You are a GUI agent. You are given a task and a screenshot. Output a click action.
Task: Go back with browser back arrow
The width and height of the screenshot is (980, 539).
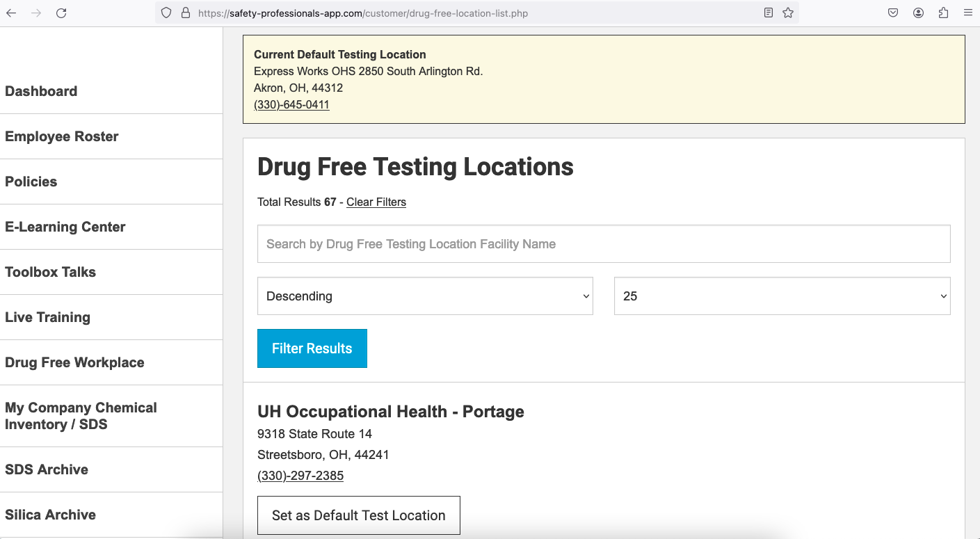coord(11,13)
